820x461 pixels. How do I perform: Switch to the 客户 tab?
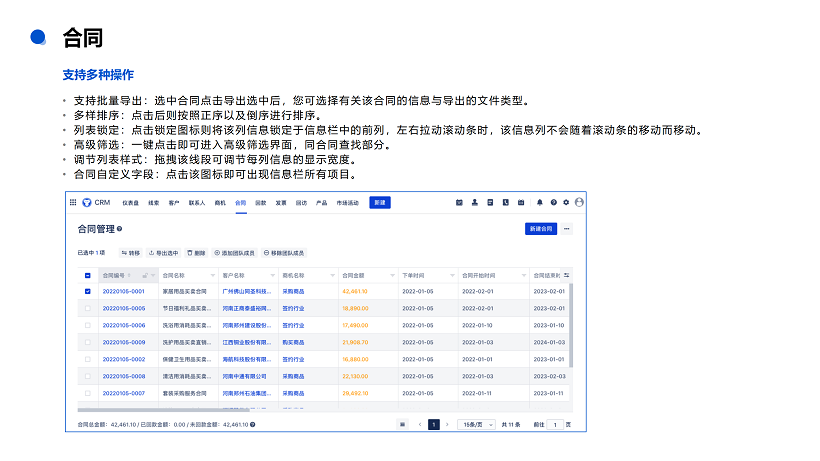pos(174,203)
